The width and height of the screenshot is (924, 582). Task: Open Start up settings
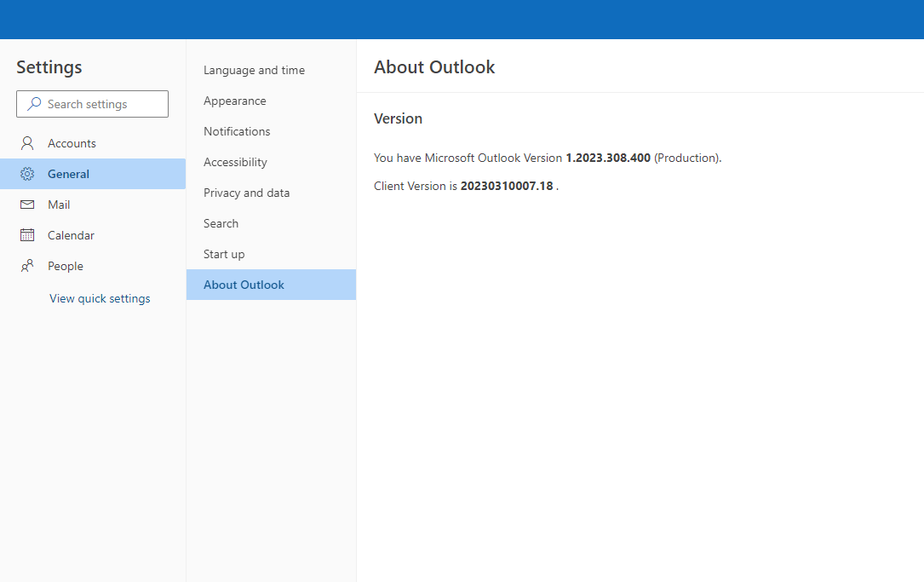click(271, 254)
